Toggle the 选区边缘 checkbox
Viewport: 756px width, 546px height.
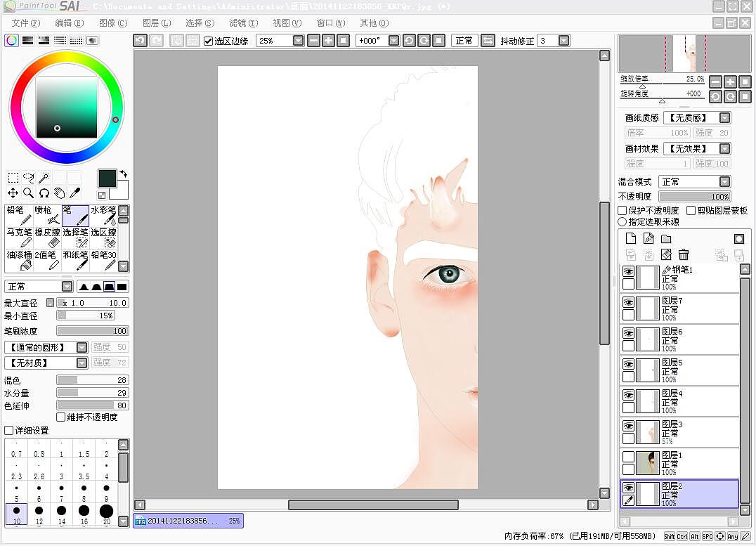coord(208,41)
